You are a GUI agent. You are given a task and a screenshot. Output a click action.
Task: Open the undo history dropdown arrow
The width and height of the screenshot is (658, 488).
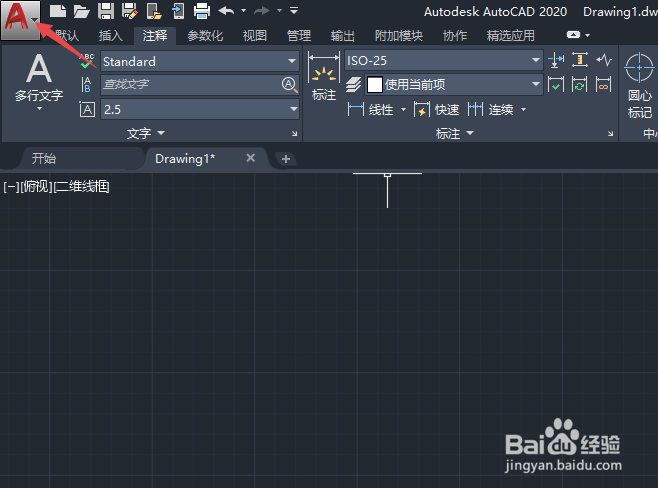click(243, 10)
